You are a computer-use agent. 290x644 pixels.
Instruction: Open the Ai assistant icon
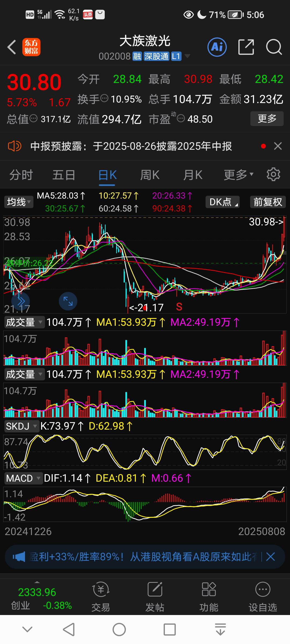217,47
